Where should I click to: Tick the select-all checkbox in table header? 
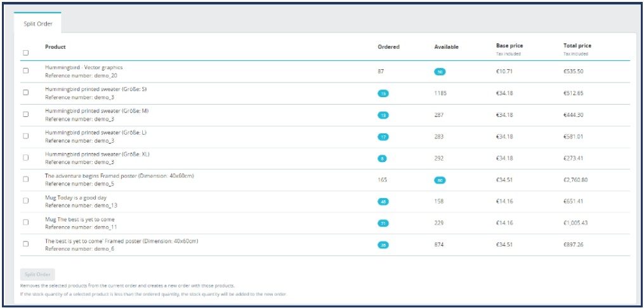(x=26, y=53)
